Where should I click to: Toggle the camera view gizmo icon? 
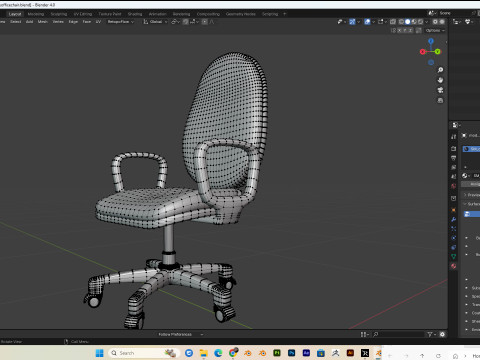pyautogui.click(x=440, y=90)
